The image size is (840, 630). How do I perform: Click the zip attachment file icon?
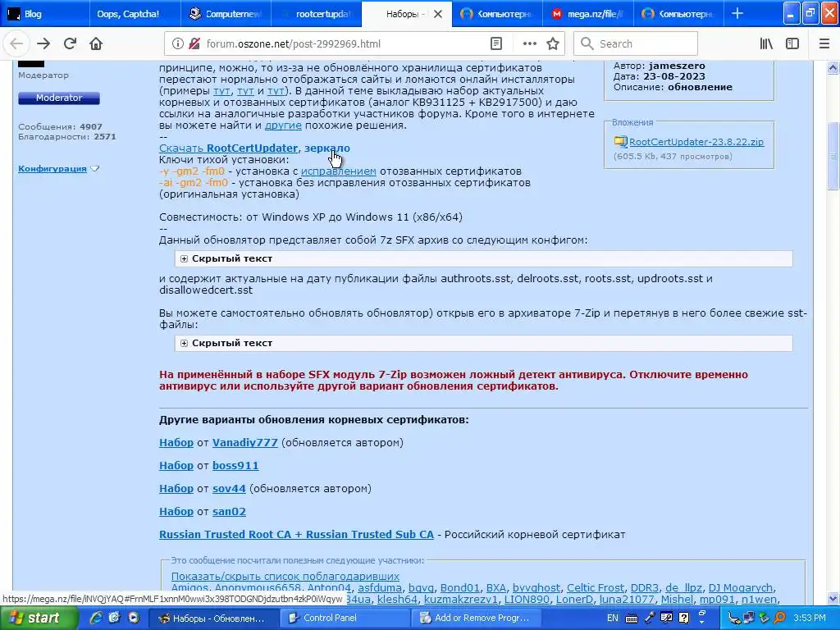pos(620,141)
